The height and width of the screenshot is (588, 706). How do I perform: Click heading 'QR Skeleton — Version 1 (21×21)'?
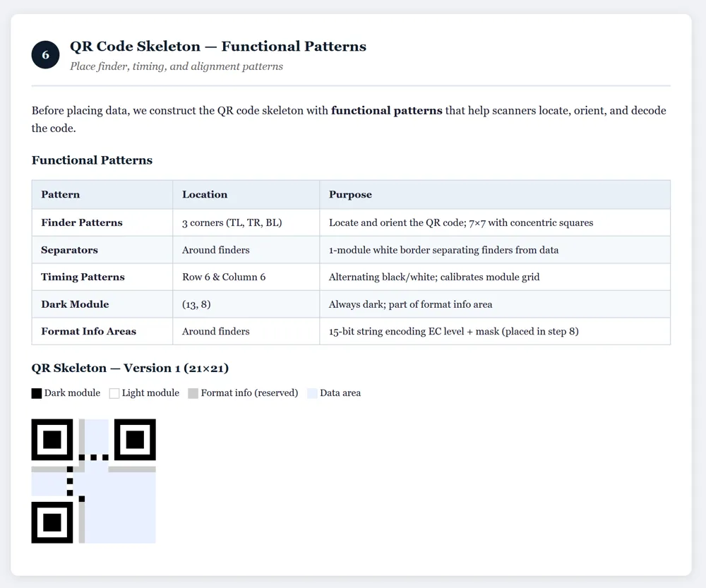[130, 368]
